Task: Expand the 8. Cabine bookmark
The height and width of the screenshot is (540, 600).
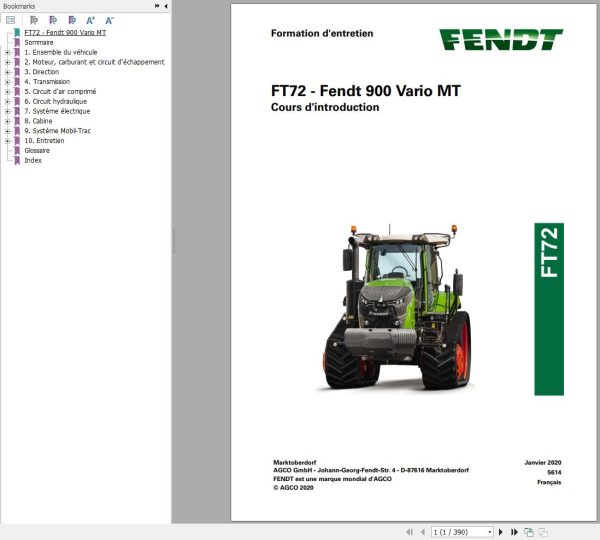Action: pos(7,121)
